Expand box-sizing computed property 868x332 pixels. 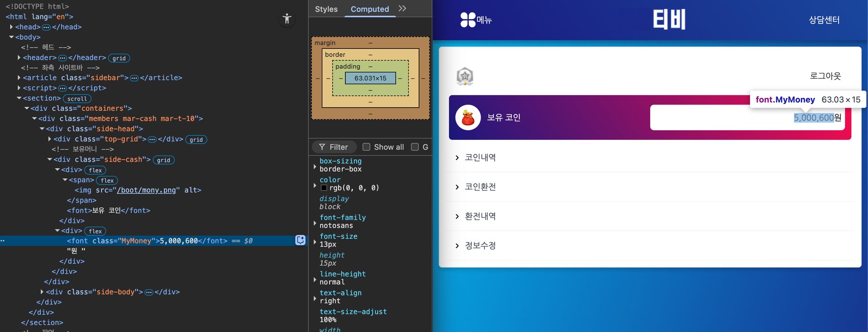[315, 166]
